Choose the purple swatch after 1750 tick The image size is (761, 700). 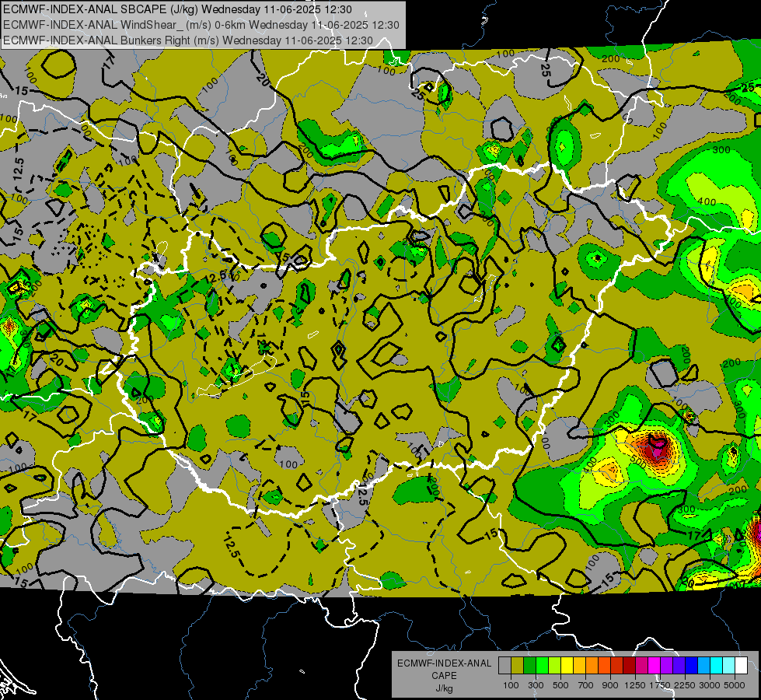667,666
